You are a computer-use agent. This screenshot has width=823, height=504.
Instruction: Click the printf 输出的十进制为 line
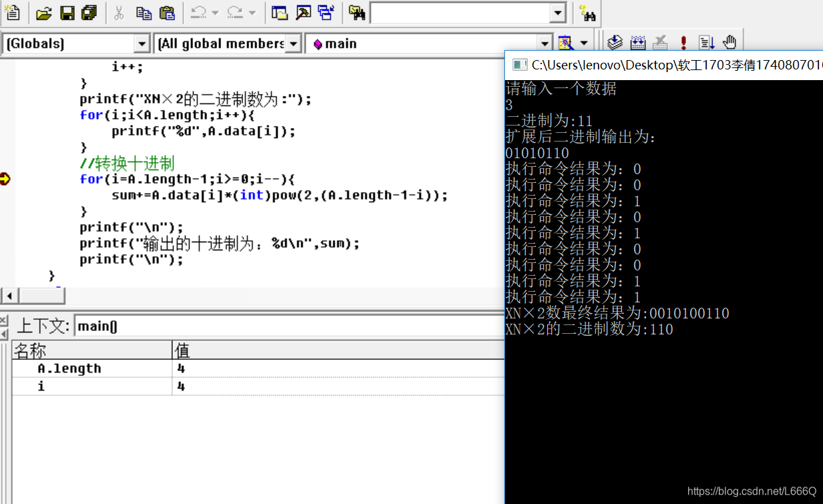220,243
